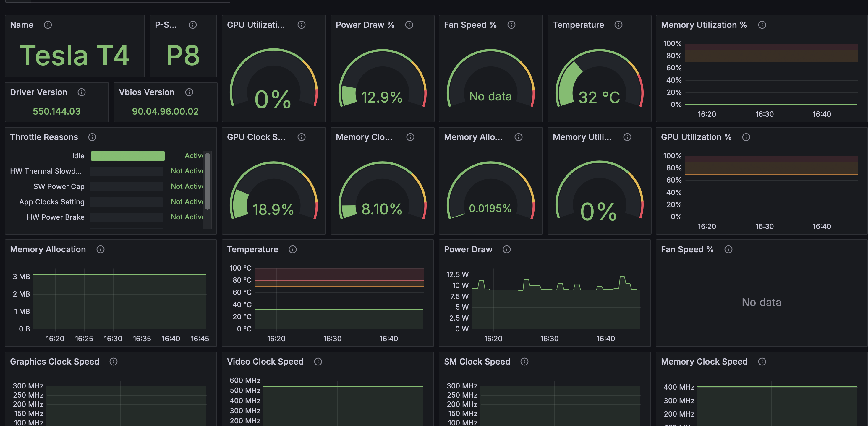The height and width of the screenshot is (426, 868).
Task: Click the info icon on the GPU Clock S... gauge
Action: tap(302, 137)
